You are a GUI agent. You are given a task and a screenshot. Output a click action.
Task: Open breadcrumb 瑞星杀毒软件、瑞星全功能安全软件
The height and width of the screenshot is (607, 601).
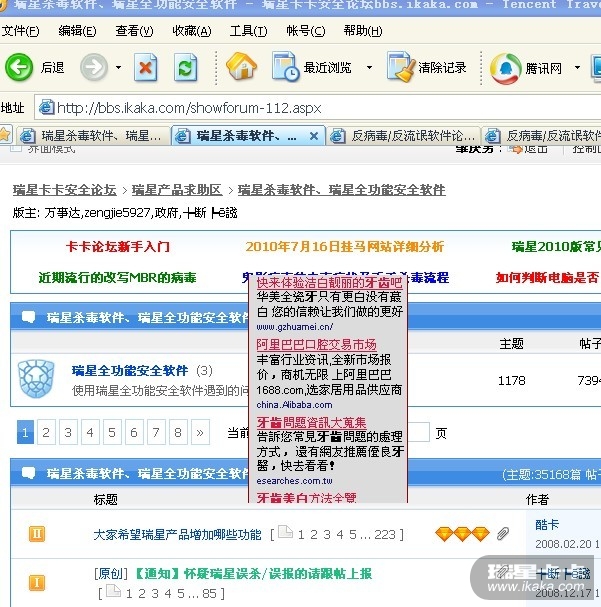[x=341, y=190]
